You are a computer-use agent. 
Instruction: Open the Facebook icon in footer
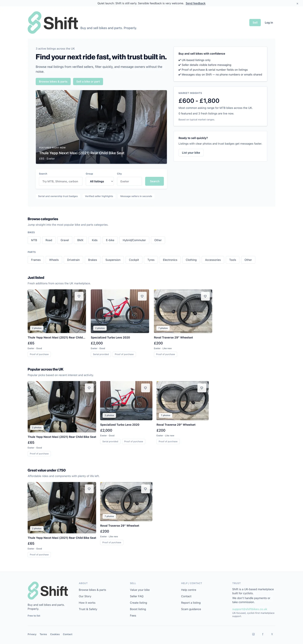tap(263, 634)
